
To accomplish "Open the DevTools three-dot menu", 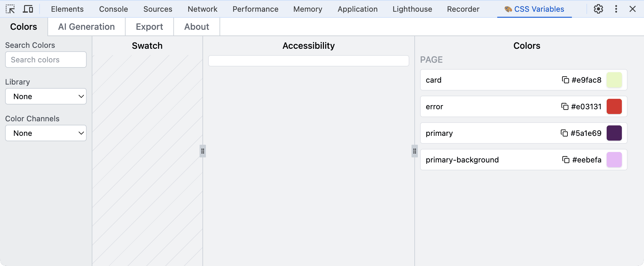I will (616, 9).
